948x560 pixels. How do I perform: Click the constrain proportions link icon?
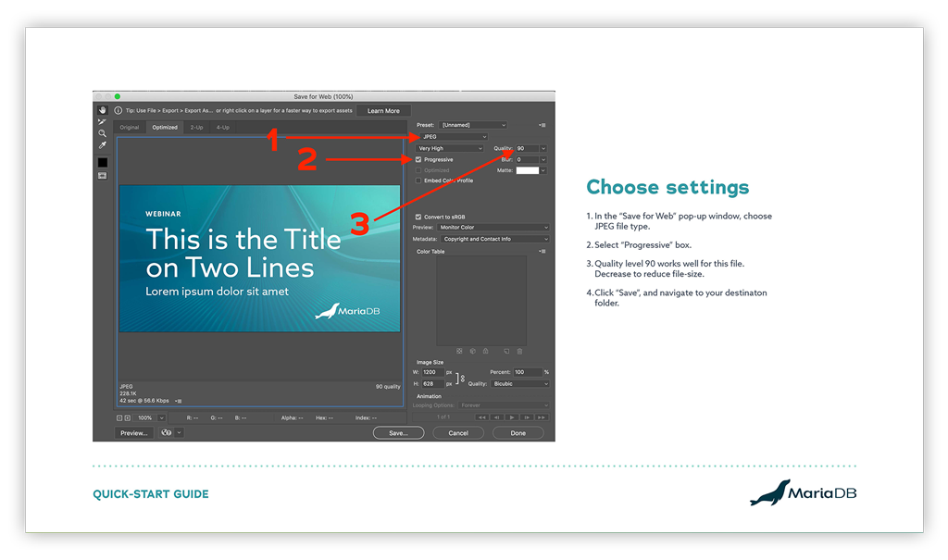tap(462, 378)
